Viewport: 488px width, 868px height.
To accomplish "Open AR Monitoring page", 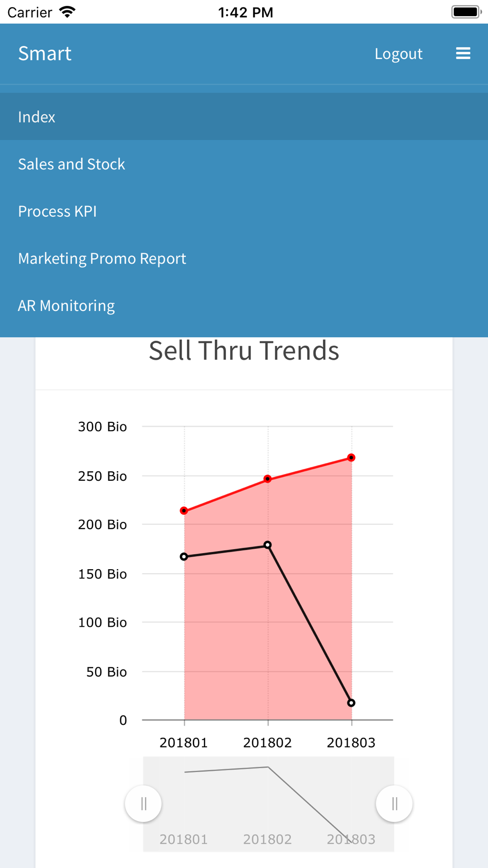I will click(244, 305).
